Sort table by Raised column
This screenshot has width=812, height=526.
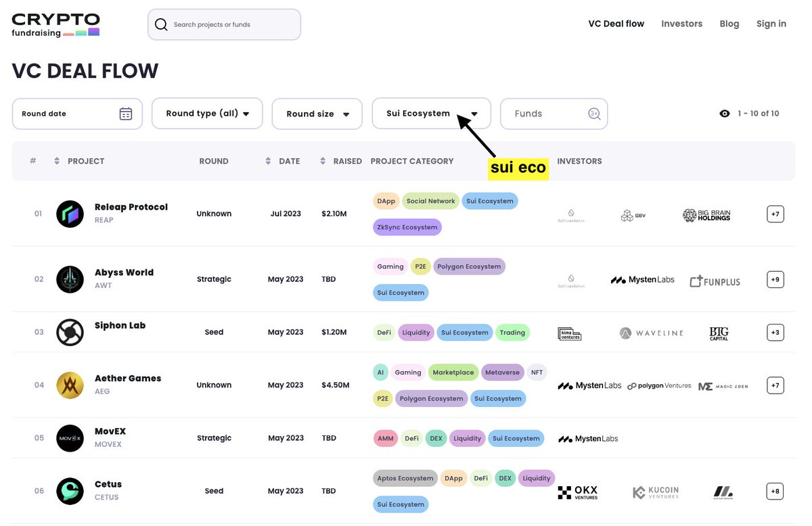click(323, 161)
